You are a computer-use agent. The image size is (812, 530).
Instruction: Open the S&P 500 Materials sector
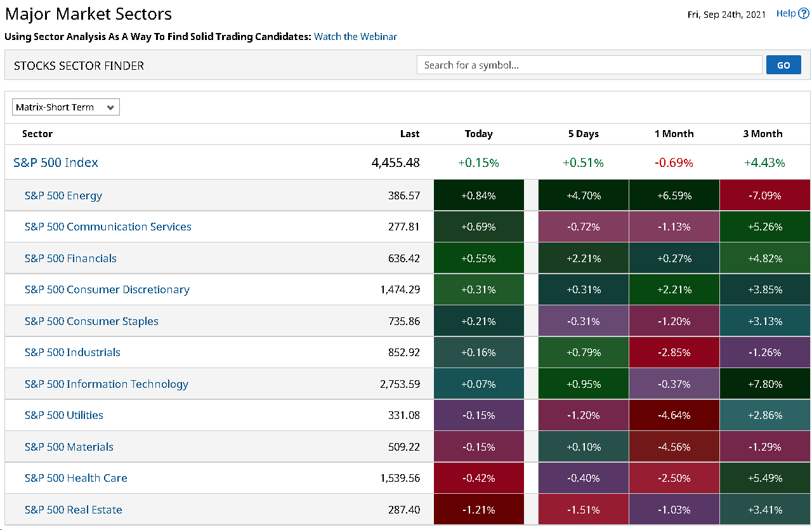69,447
